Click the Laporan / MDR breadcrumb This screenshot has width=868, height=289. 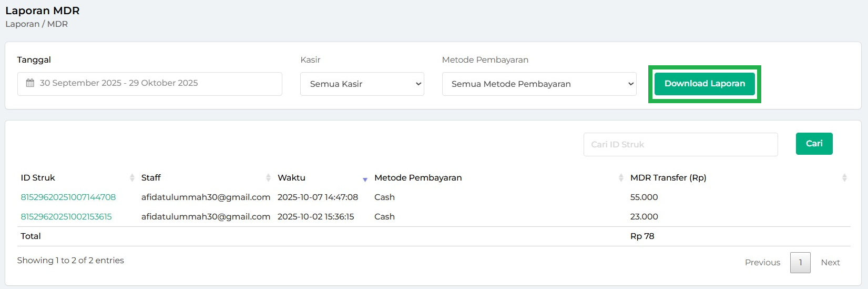point(36,24)
